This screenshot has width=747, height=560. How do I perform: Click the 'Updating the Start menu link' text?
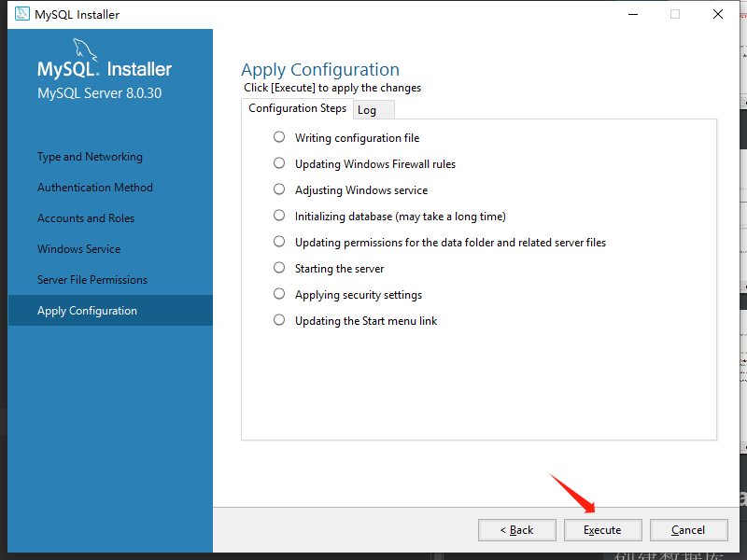[x=366, y=321]
